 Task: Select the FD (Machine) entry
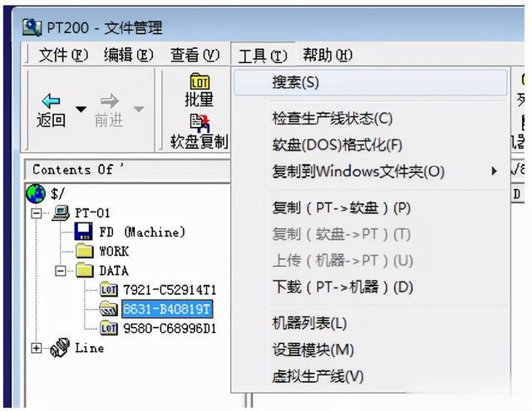coord(142,232)
